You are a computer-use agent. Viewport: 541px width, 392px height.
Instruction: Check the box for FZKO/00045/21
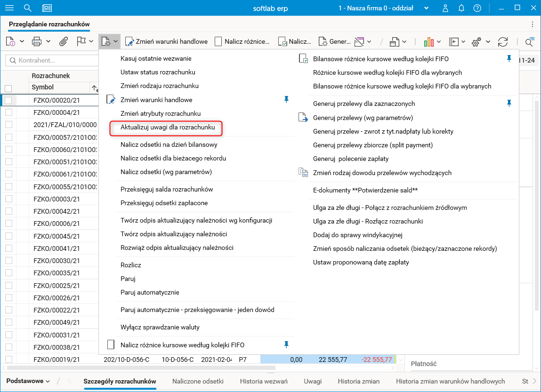8,236
